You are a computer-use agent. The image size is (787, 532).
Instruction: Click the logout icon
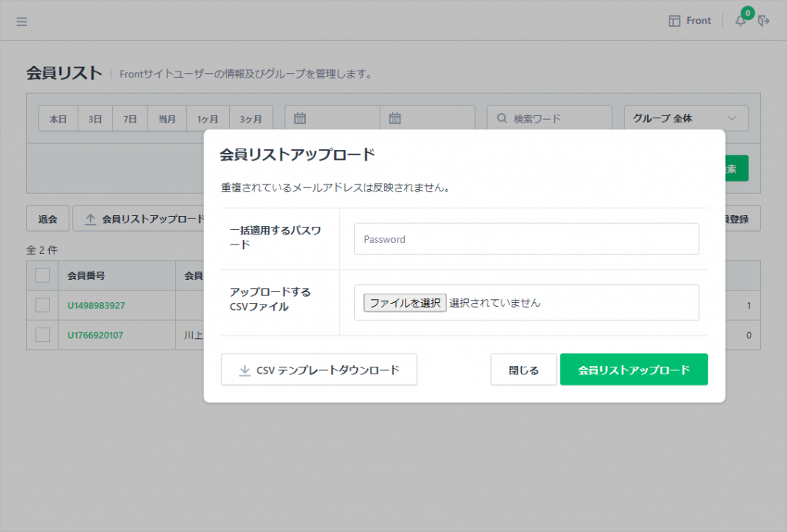763,21
